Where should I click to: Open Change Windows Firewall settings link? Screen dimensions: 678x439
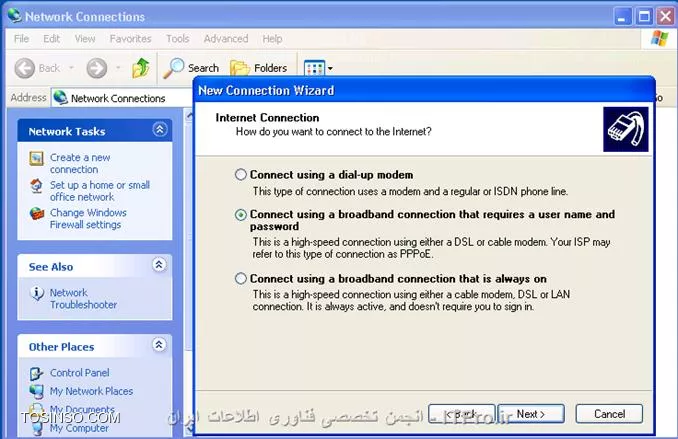(88, 218)
